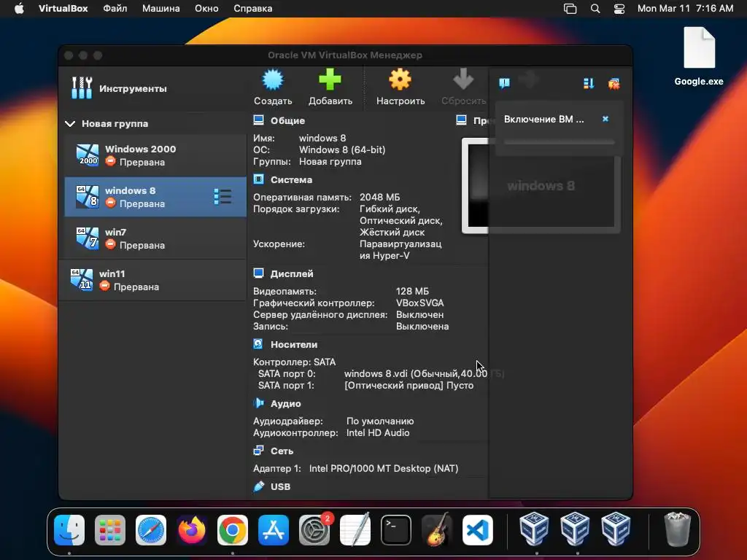747x560 pixels.
Task: Open Launchpad from the Dock
Action: coord(110,530)
